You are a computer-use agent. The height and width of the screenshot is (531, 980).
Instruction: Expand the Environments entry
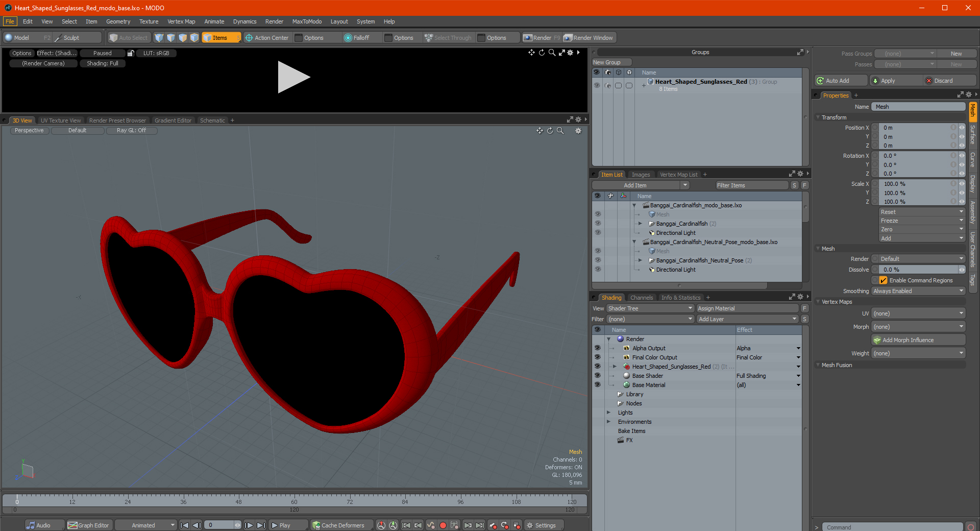[608, 422]
